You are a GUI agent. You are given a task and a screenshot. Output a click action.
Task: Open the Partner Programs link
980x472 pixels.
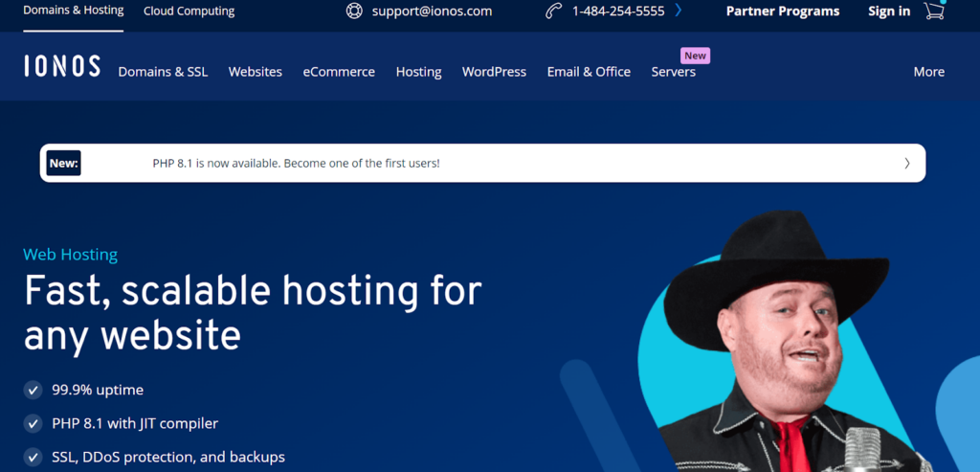coord(783,11)
